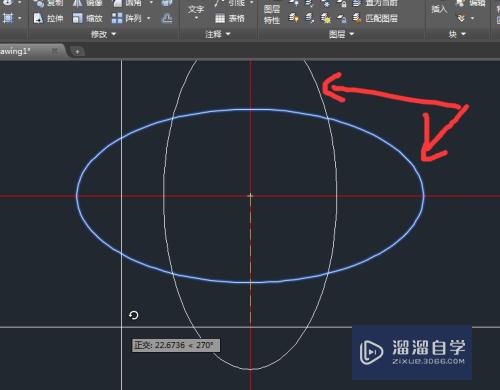Select the Scale (缩放) tool
The image size is (500, 390).
[x=87, y=18]
